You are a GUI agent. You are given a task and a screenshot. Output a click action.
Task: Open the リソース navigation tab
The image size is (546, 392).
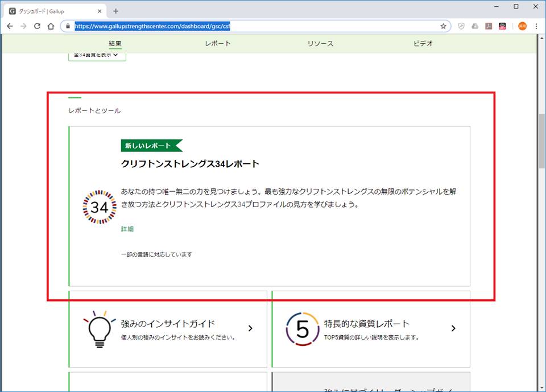click(x=320, y=44)
